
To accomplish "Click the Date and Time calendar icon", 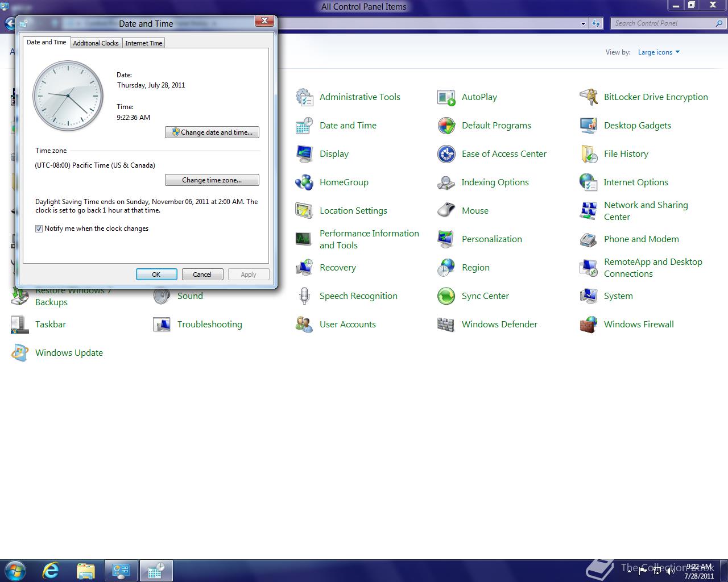I will 304,126.
